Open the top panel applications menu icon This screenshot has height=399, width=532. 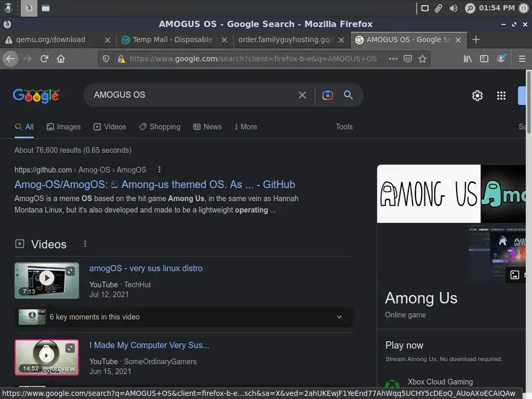(7, 8)
